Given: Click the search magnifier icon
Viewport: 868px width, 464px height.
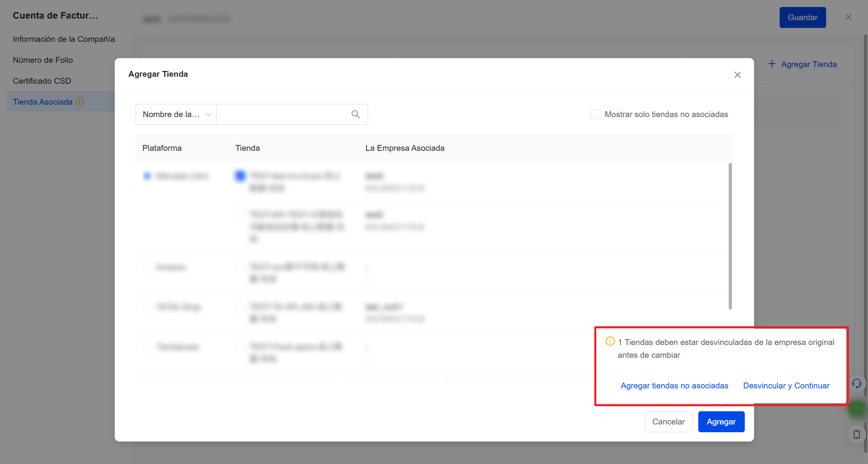Looking at the screenshot, I should [x=355, y=114].
